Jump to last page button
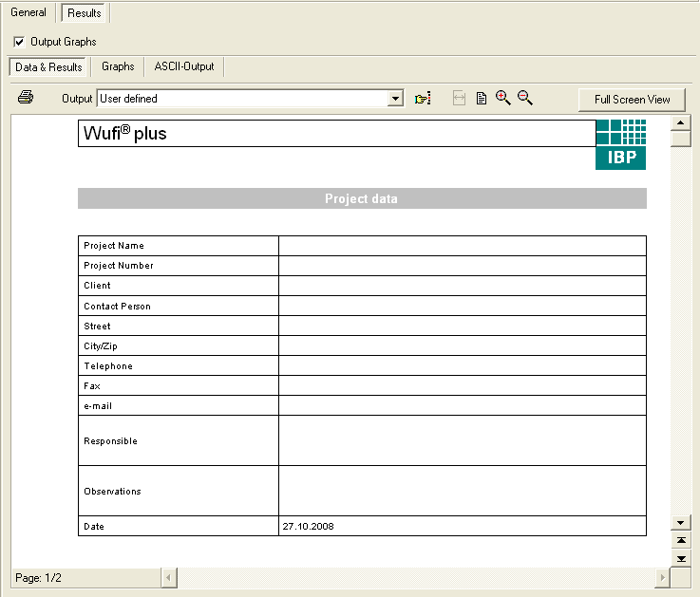The height and width of the screenshot is (597, 700). pyautogui.click(x=680, y=559)
